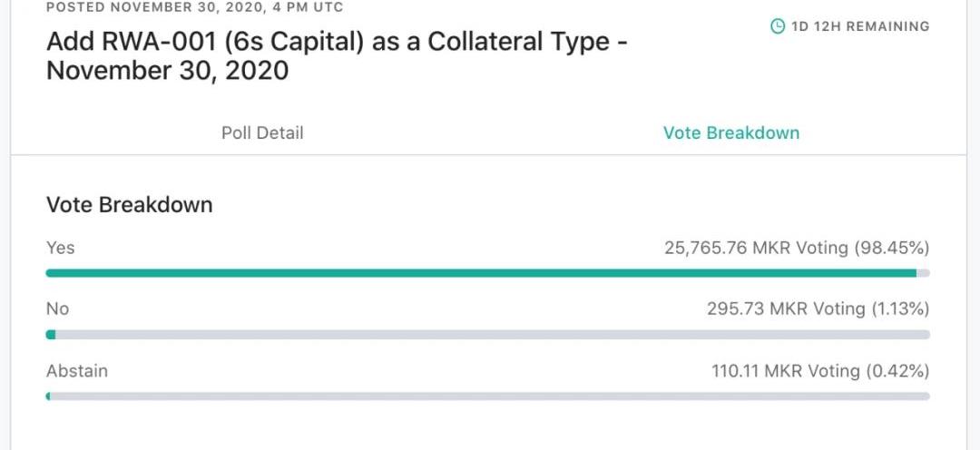The width and height of the screenshot is (980, 450).
Task: Select the Vote Breakdown tab
Action: pos(731,132)
